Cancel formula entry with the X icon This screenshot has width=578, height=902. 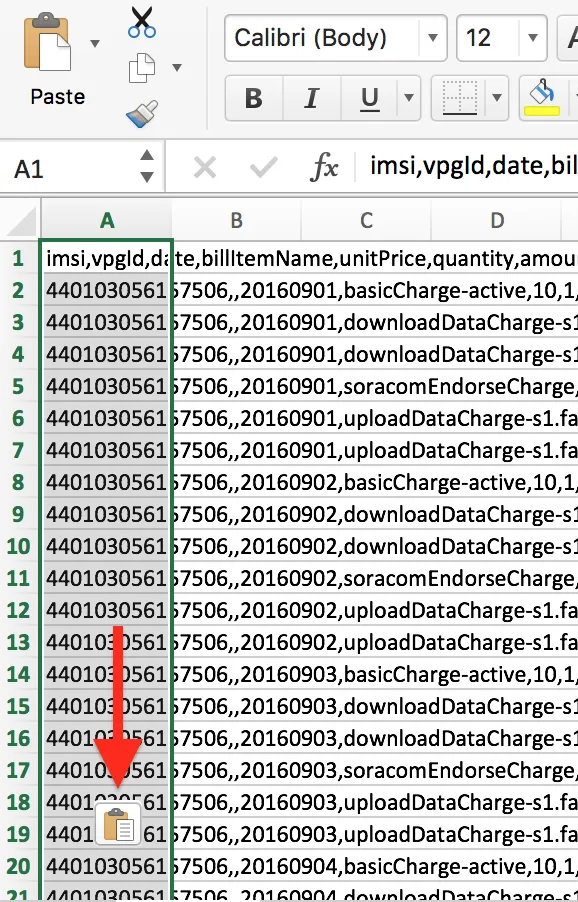click(205, 168)
